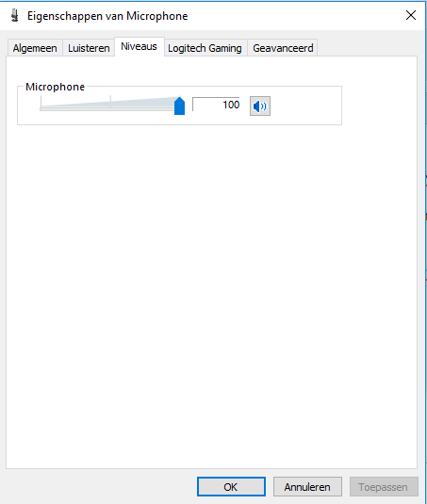Click the microphone level value field showing 100
Viewport: 427px width, 504px height.
coord(216,105)
